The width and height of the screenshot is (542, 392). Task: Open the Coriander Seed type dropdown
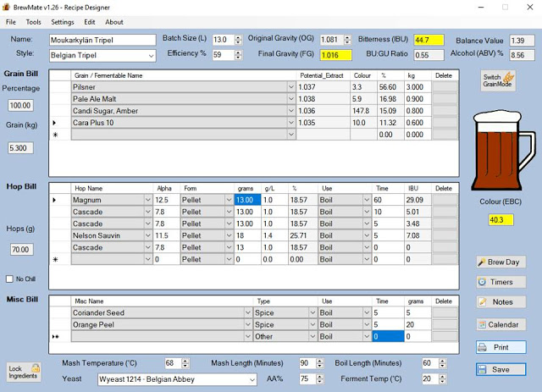pyautogui.click(x=312, y=312)
